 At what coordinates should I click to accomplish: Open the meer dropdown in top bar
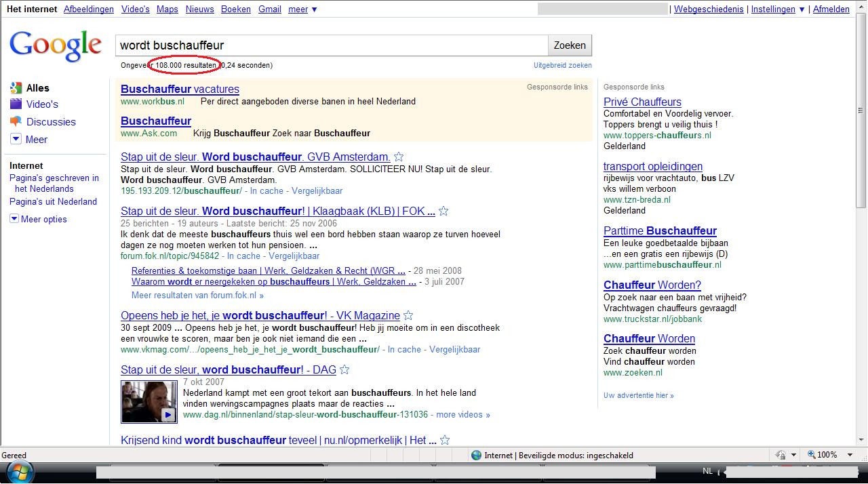[x=302, y=9]
